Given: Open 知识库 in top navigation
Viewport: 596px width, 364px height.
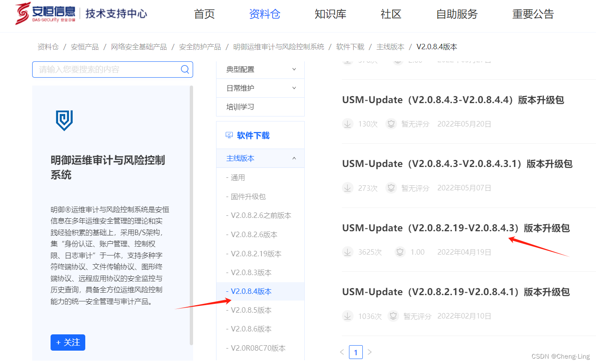Looking at the screenshot, I should pos(330,14).
